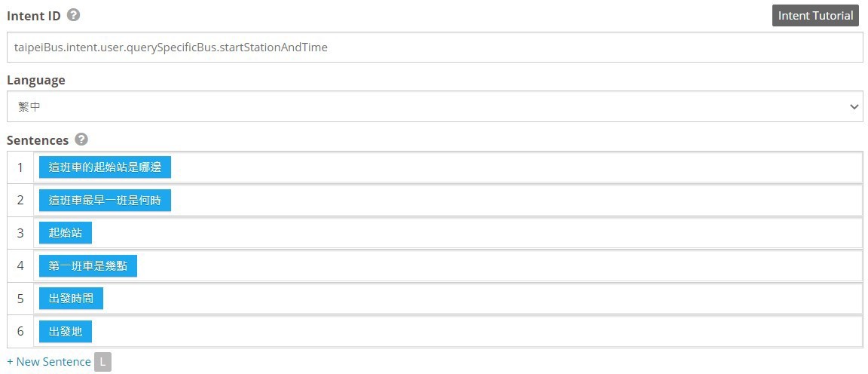The image size is (868, 374).
Task: Select sentence tag 這班車的起始站是哪邊
Action: click(x=105, y=167)
